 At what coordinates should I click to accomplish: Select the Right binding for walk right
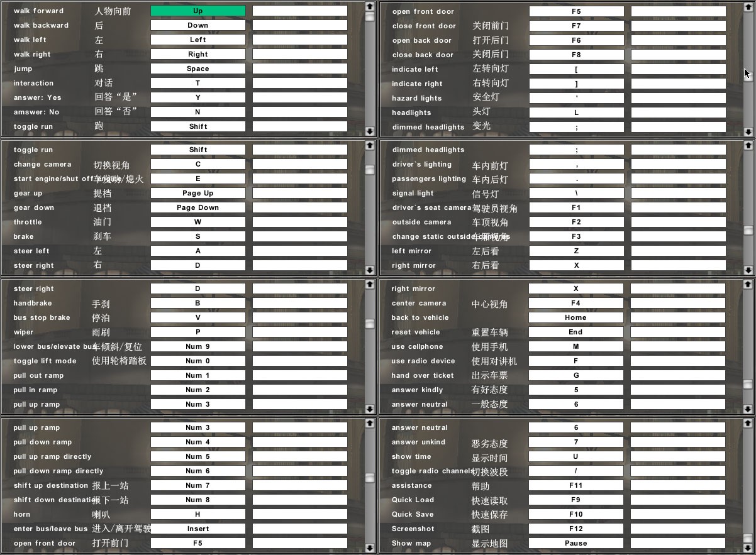point(198,54)
